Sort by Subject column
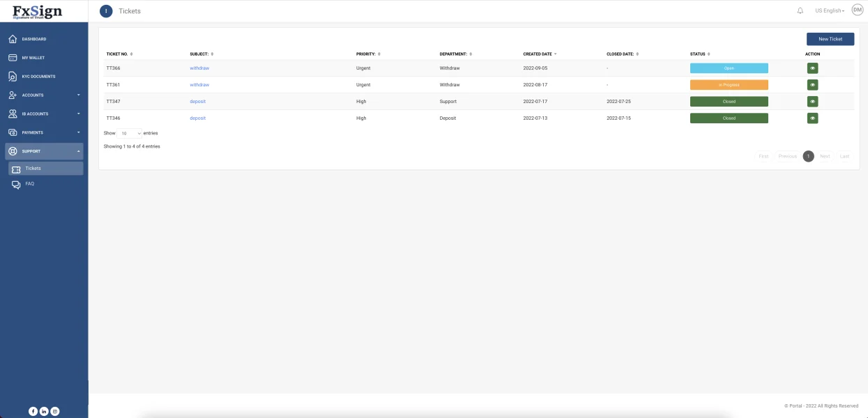Viewport: 868px width, 418px height. click(201, 54)
